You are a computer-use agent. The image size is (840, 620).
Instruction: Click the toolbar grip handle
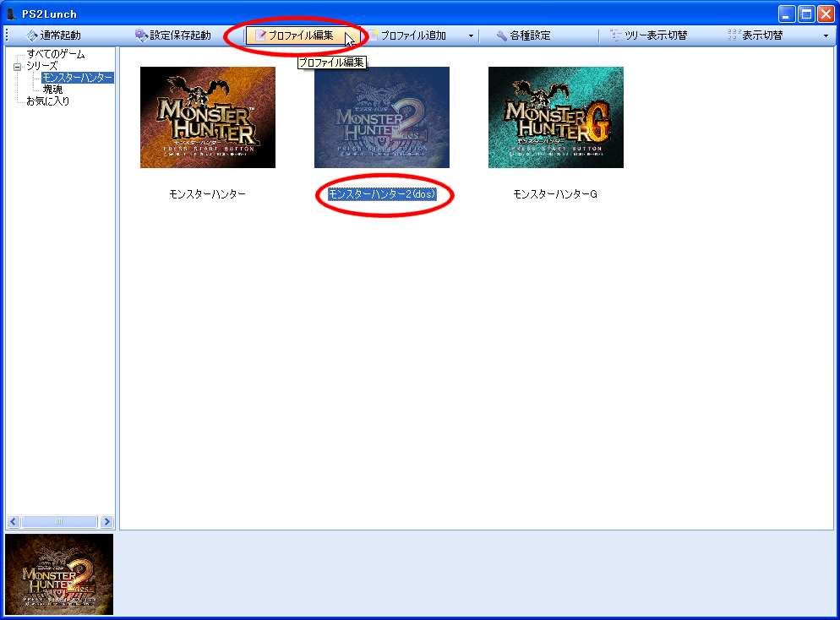click(7, 35)
